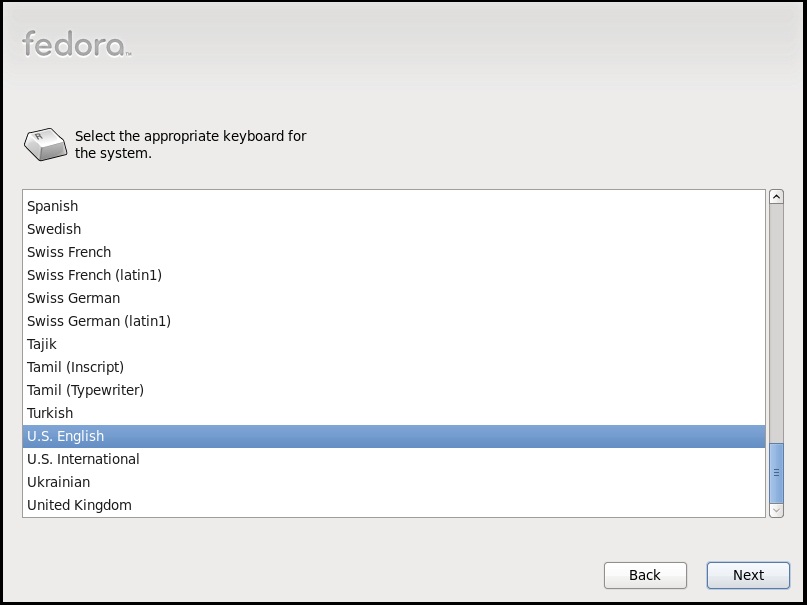This screenshot has width=807, height=605.
Task: Click the keyboard key icon
Action: tap(45, 144)
